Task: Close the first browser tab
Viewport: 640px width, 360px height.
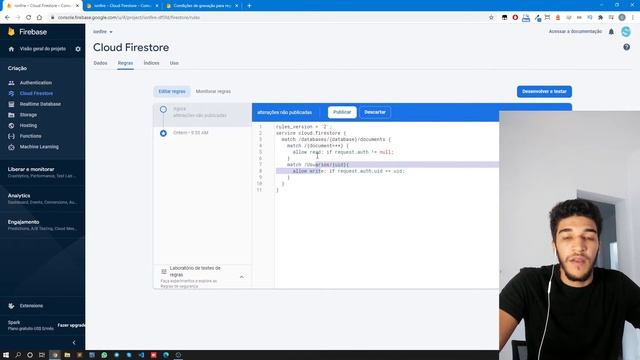Action: click(x=77, y=6)
